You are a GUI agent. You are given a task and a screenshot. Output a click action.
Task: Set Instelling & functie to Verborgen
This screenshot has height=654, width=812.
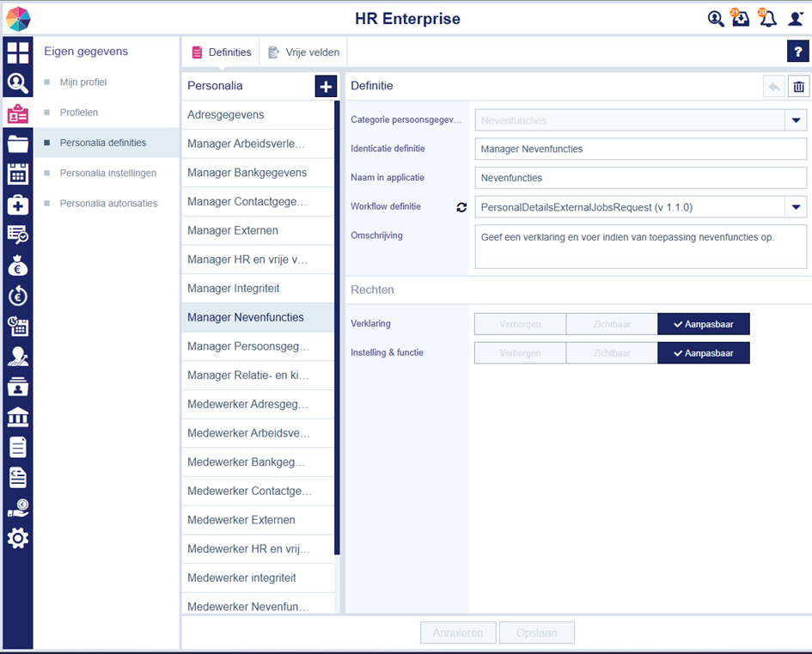(520, 353)
